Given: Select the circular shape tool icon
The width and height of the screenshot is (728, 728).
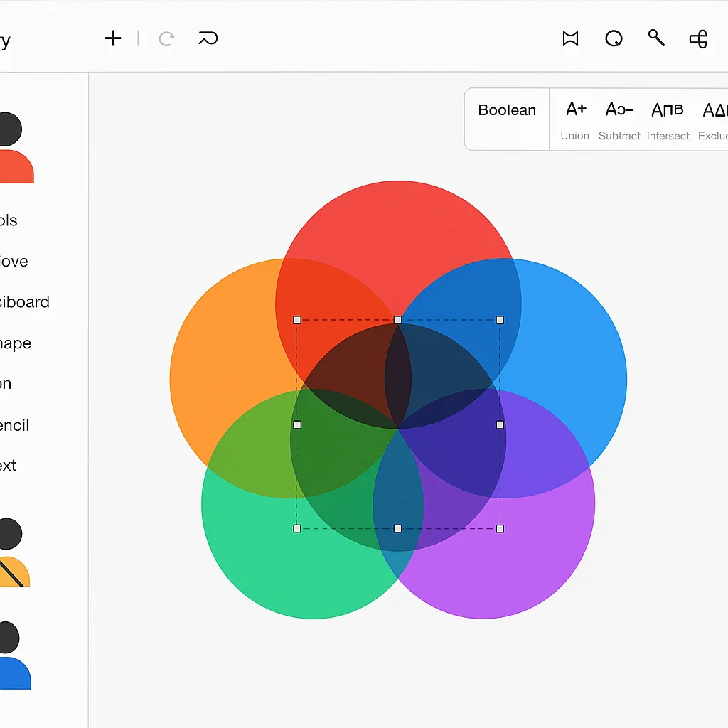Looking at the screenshot, I should 613,38.
